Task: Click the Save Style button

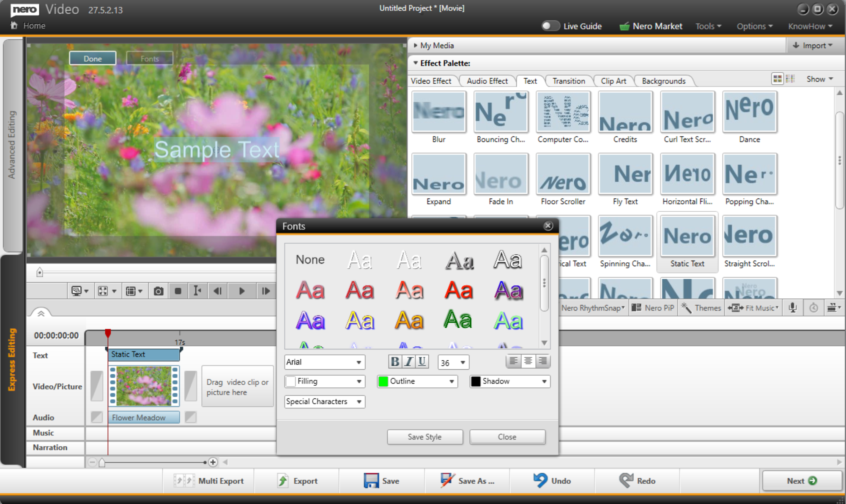Action: (424, 437)
